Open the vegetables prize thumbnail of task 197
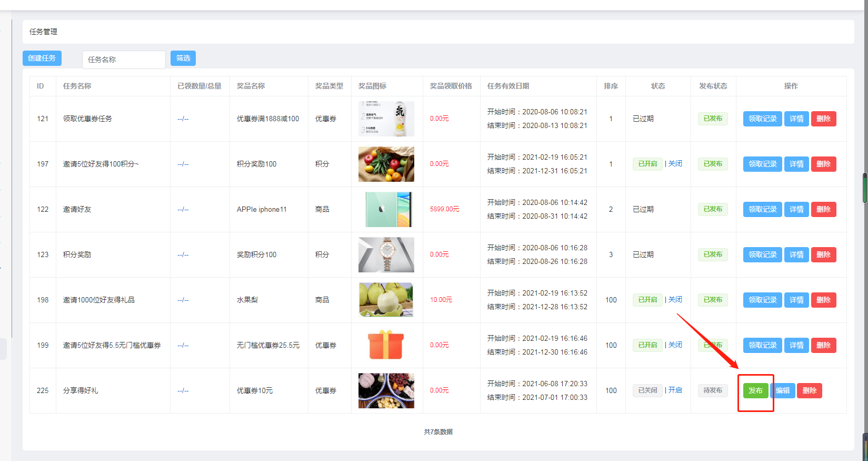The height and width of the screenshot is (461, 868). click(x=386, y=164)
